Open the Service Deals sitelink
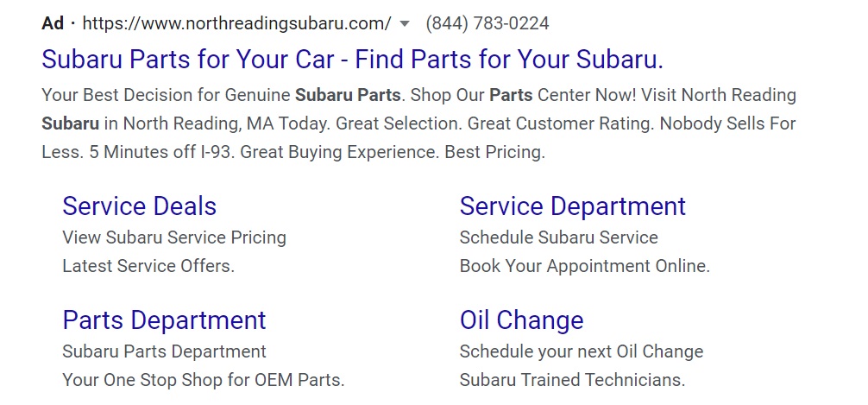868x405 pixels. 139,206
